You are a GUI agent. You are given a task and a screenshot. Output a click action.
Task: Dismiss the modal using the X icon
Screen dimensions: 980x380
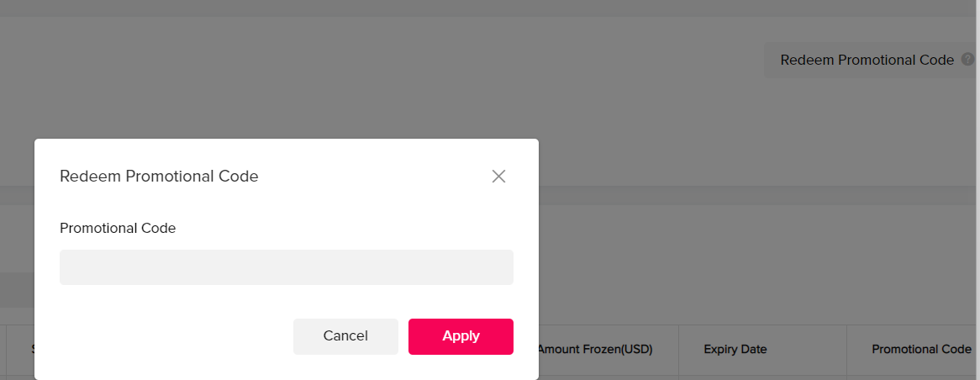(x=498, y=177)
